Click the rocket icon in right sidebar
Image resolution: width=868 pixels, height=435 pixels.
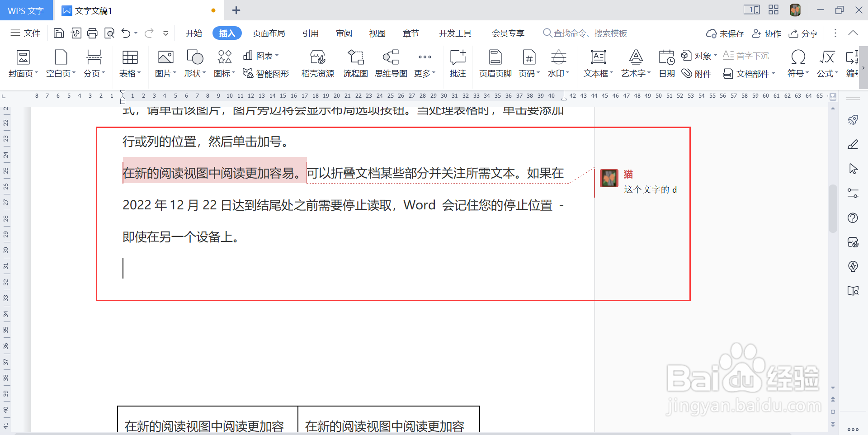(x=853, y=120)
